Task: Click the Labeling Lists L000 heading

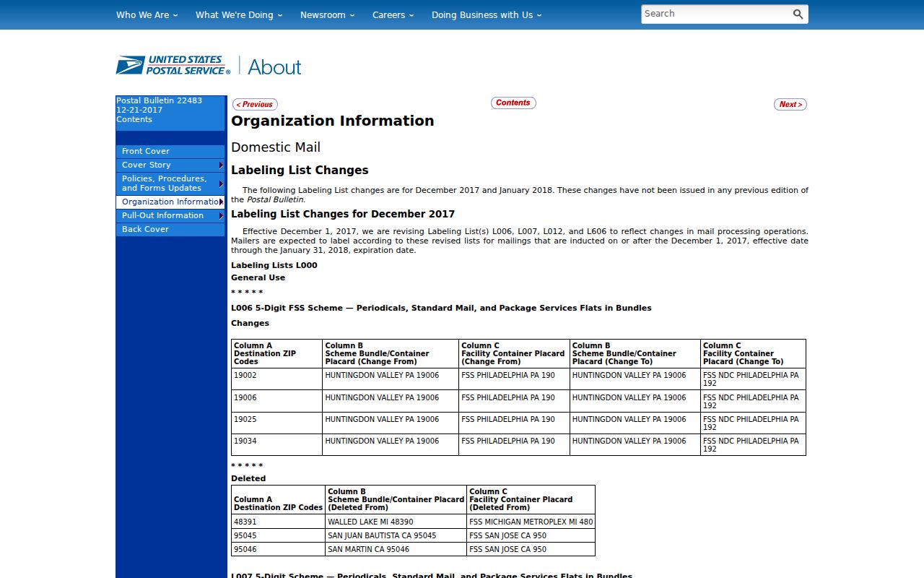Action: 274,265
